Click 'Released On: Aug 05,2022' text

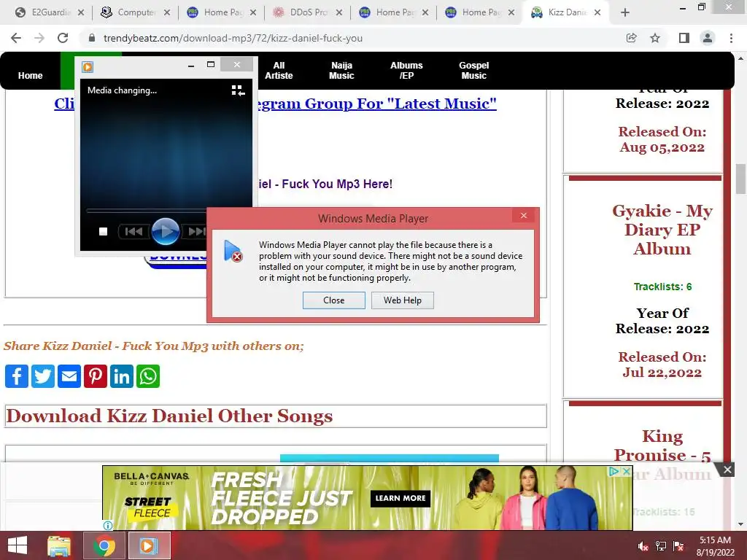pos(662,139)
